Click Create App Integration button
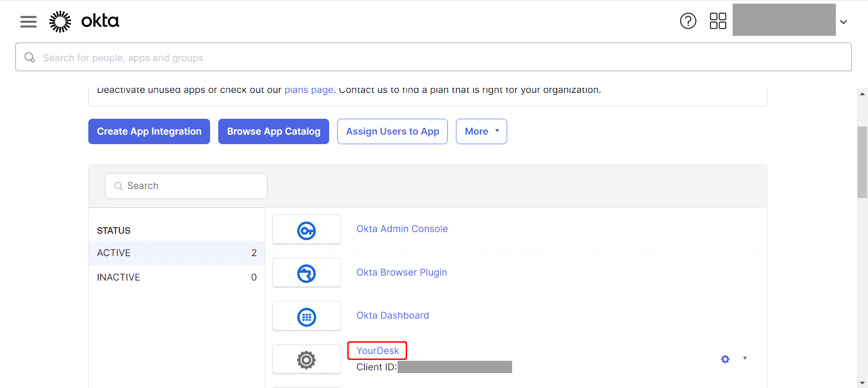 (x=149, y=131)
